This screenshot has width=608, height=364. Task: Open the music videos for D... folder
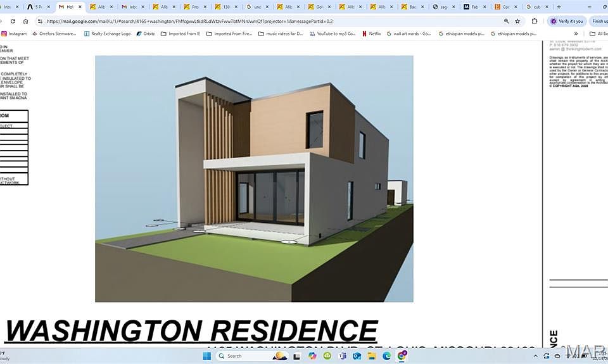click(281, 34)
